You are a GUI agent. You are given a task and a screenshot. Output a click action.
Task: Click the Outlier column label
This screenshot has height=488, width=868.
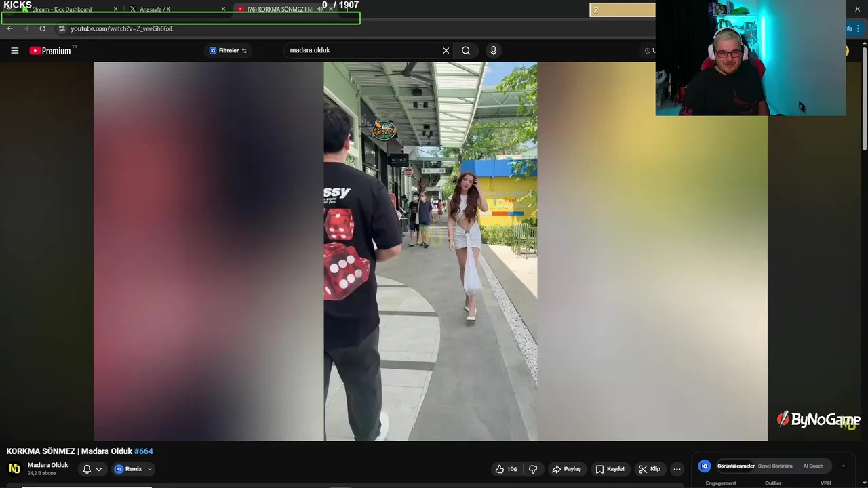click(x=773, y=483)
